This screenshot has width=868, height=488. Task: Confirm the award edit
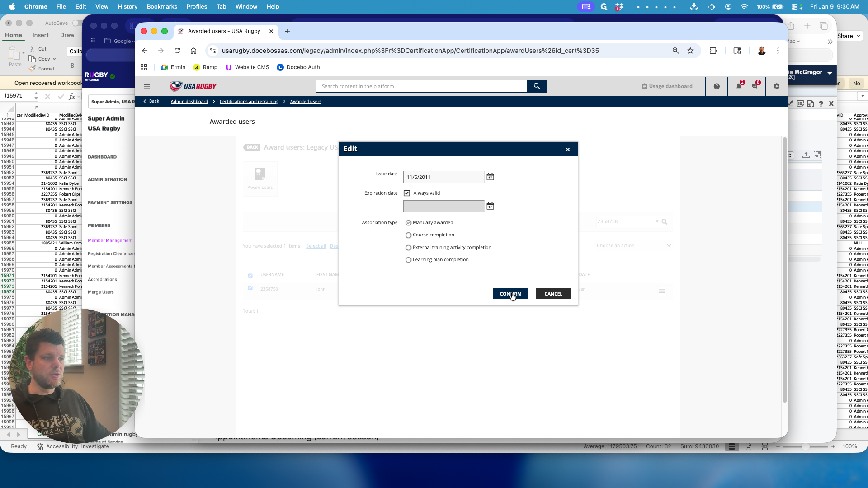tap(510, 294)
